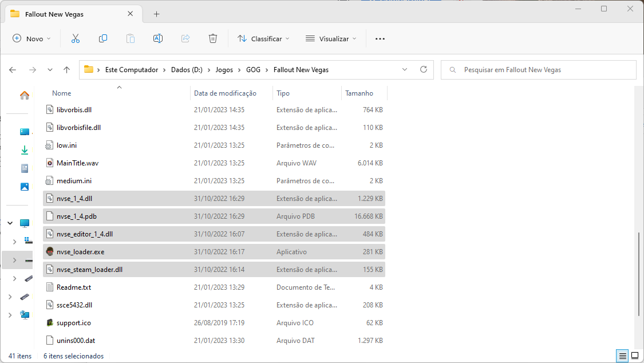The height and width of the screenshot is (363, 644).
Task: Select file Readme.txt
Action: click(214, 287)
